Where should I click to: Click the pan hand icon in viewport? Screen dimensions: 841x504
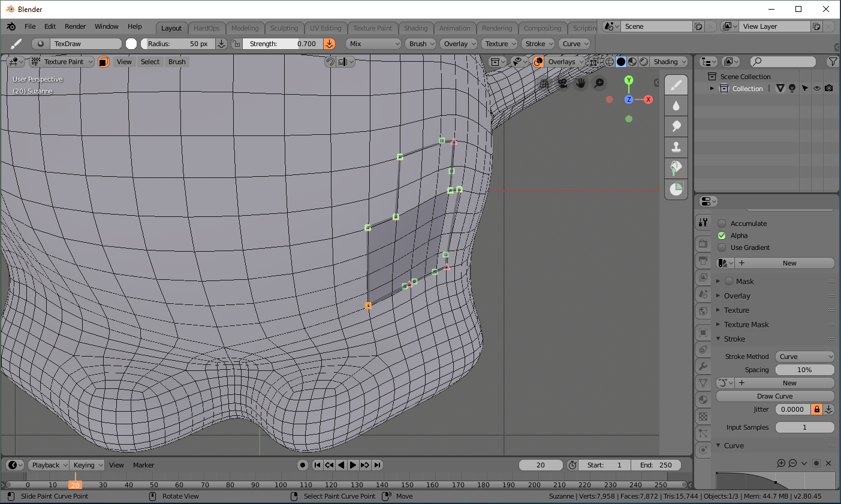click(x=580, y=84)
